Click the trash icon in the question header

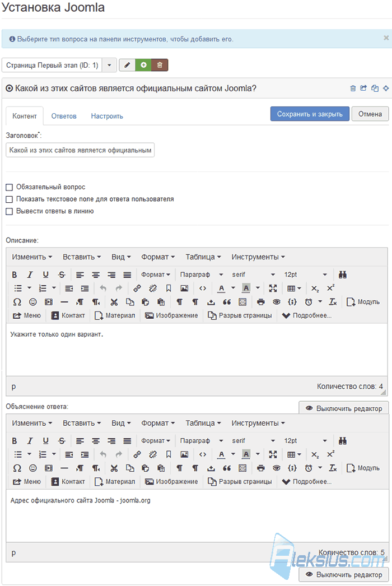(353, 88)
